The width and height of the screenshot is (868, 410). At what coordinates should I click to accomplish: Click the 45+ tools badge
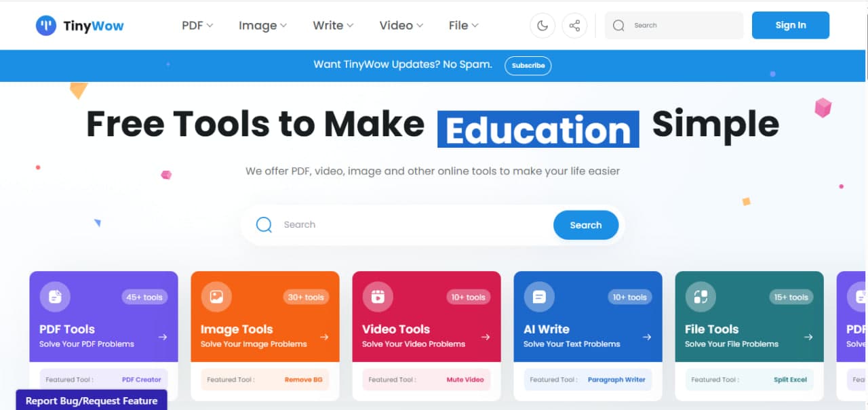click(144, 297)
